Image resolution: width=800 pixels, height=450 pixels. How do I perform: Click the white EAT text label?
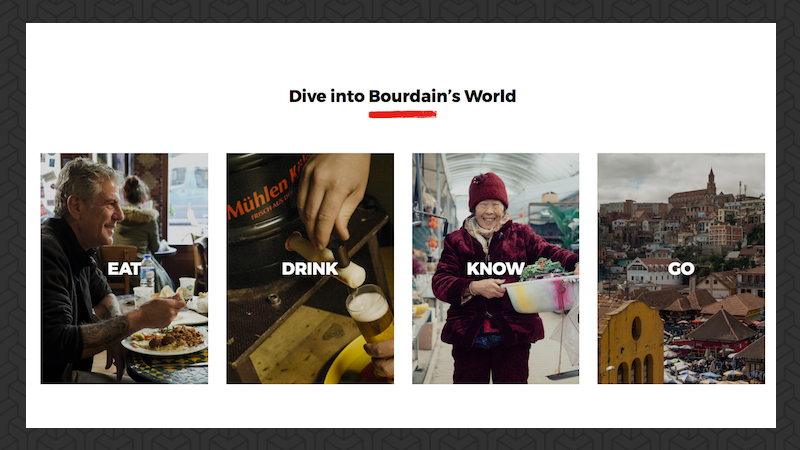(x=124, y=268)
